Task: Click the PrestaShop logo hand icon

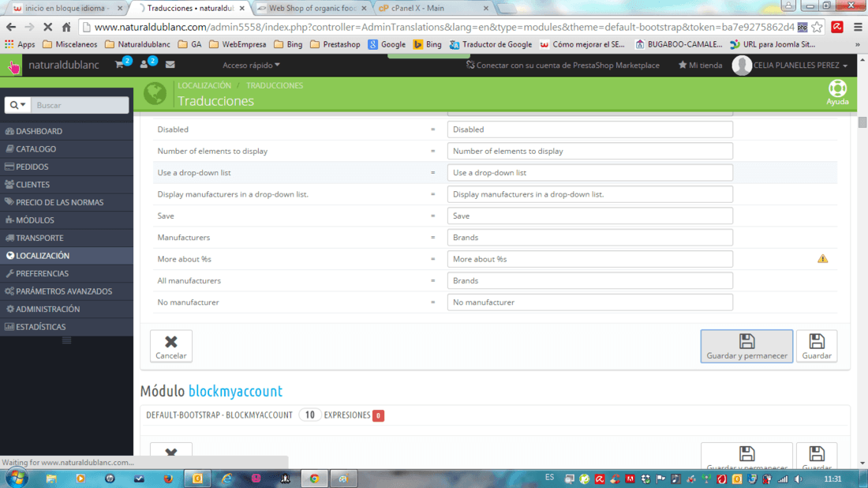Action: tap(13, 66)
